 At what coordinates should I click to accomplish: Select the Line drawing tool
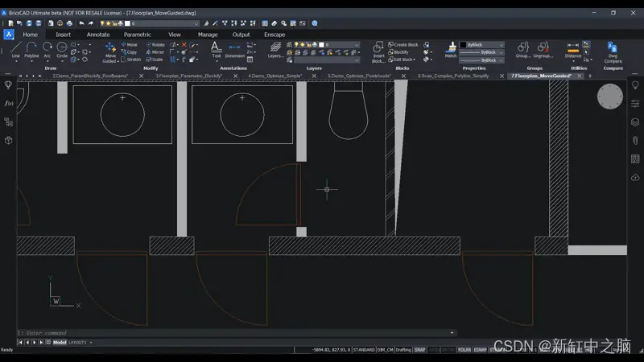(x=15, y=50)
